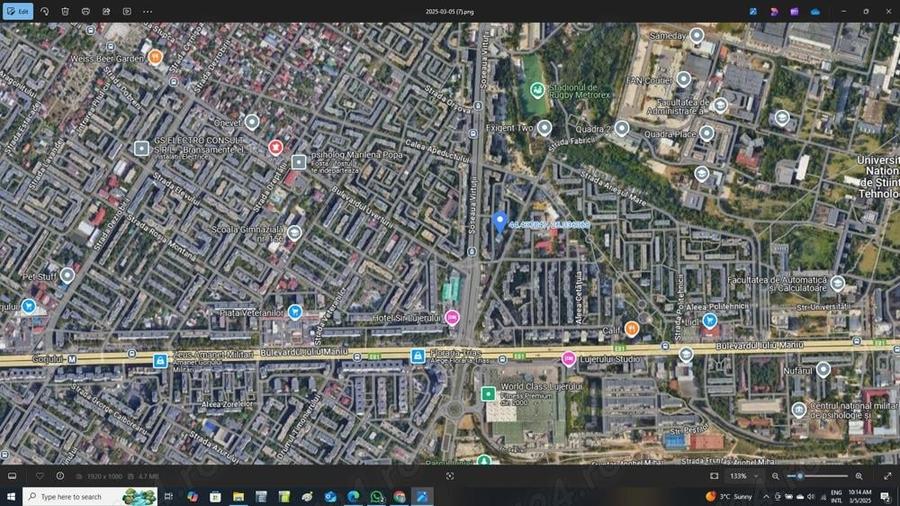Launch Microsoft Edge from the taskbar
The image size is (900, 506).
tap(353, 496)
